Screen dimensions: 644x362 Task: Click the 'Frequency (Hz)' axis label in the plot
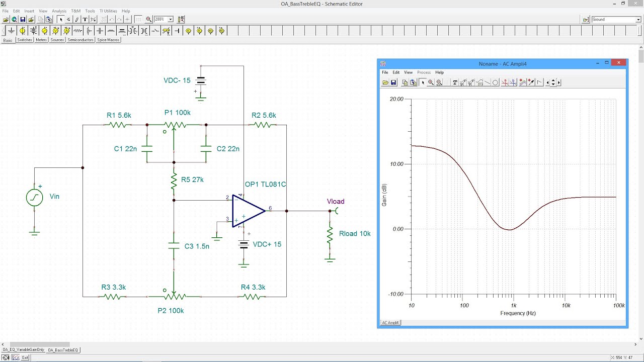click(x=518, y=313)
